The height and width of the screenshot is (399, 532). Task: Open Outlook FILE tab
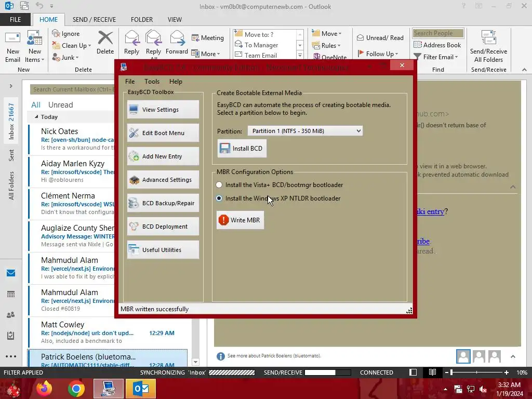[x=15, y=20]
